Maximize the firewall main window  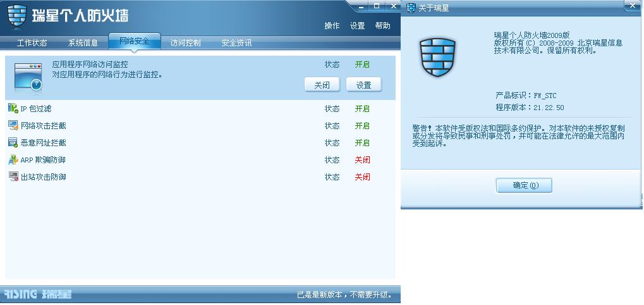377,6
